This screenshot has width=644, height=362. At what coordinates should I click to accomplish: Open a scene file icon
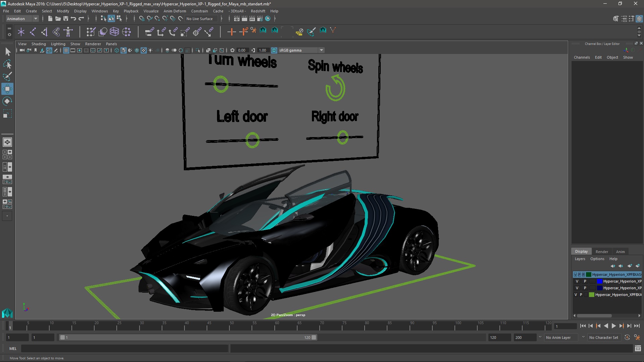58,19
